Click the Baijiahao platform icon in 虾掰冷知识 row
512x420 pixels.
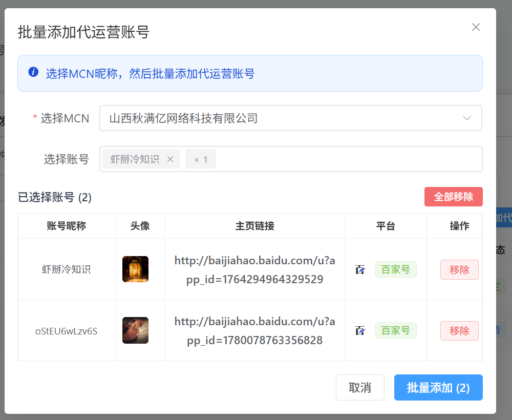360,269
